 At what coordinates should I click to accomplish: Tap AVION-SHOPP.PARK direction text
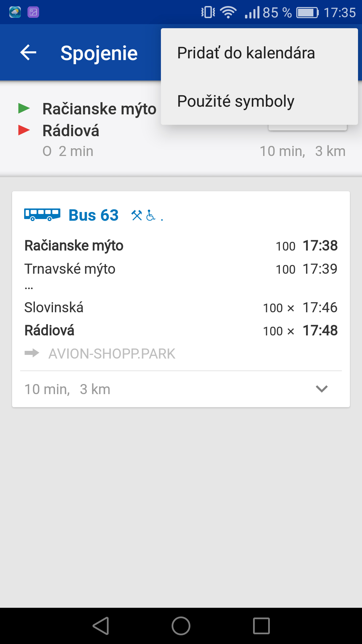click(x=112, y=354)
